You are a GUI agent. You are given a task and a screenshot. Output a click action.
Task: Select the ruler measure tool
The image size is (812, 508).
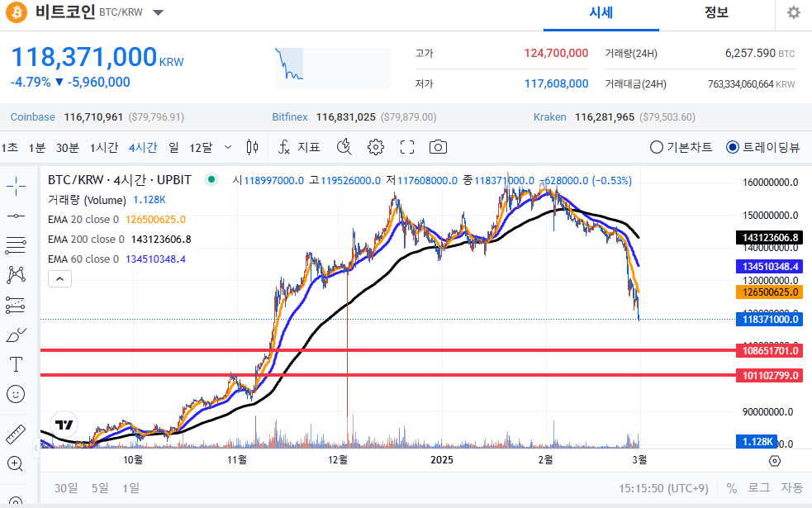(x=16, y=434)
